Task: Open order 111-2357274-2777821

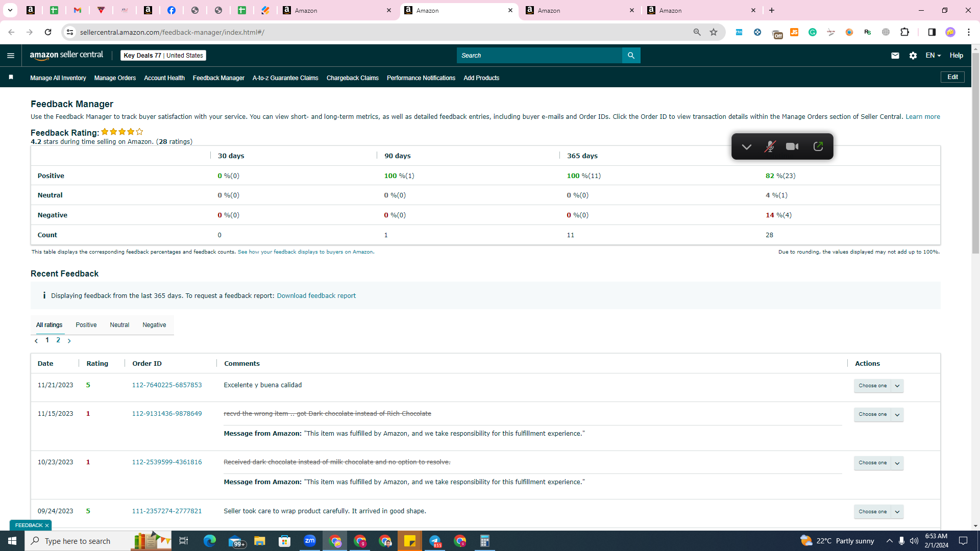Action: coord(167,511)
